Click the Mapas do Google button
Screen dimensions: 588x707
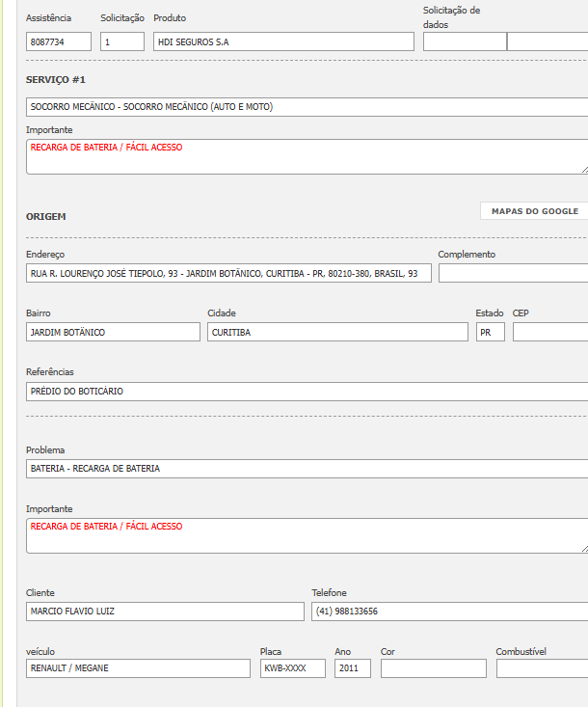coord(534,211)
